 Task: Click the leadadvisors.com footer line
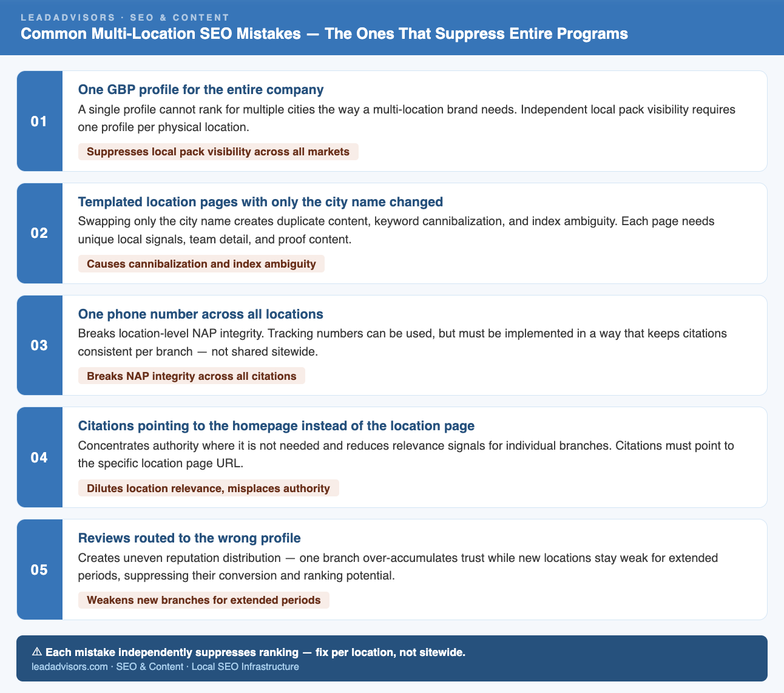[x=165, y=667]
